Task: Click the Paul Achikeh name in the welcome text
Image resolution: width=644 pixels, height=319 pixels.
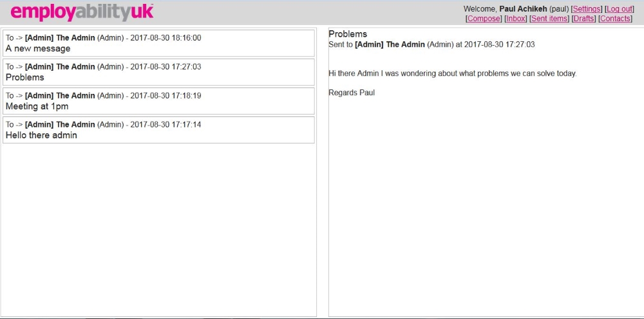Action: (523, 9)
